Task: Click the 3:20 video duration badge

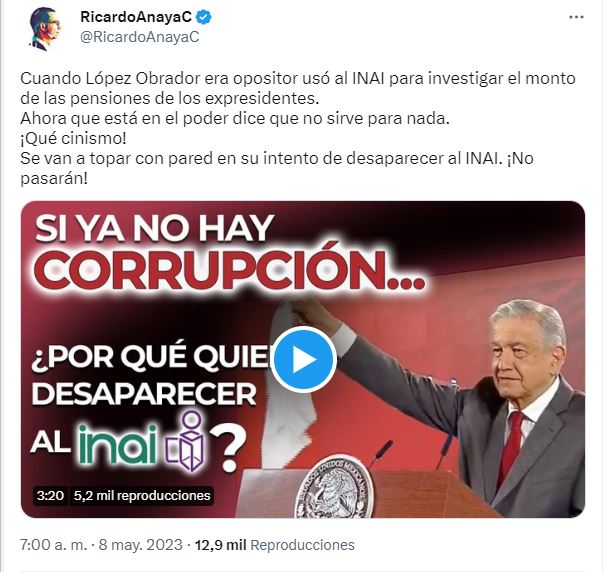Action: click(50, 495)
